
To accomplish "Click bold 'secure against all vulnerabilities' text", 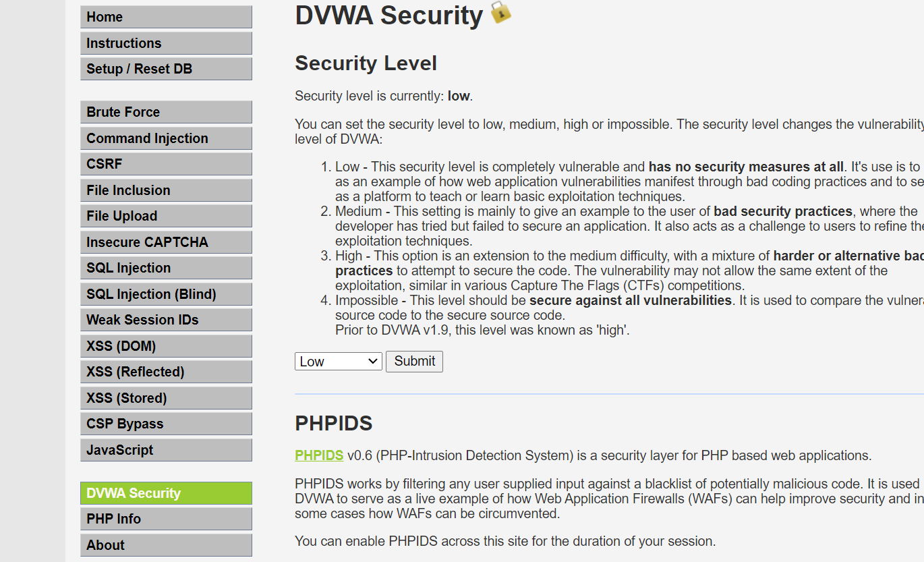I will click(x=631, y=300).
